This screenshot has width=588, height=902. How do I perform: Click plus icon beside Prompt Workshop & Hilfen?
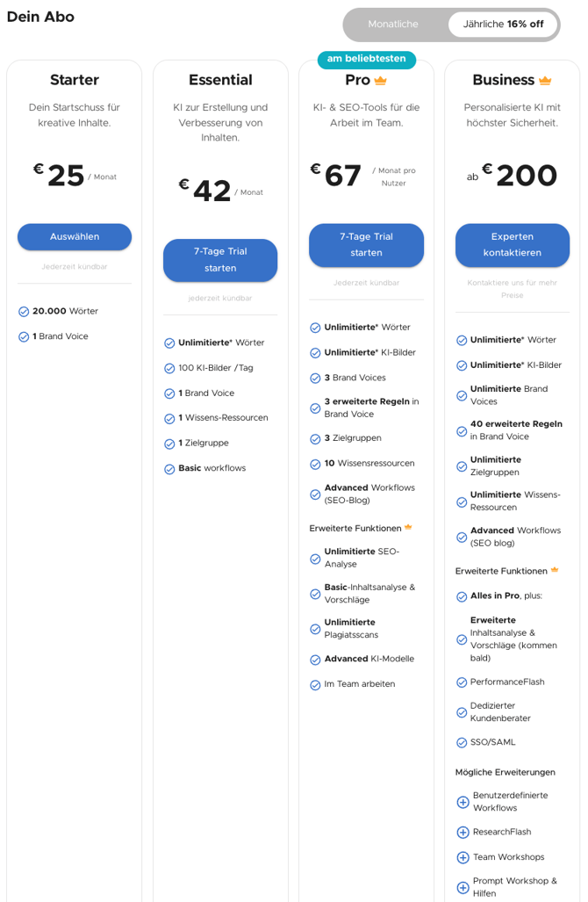click(x=463, y=887)
